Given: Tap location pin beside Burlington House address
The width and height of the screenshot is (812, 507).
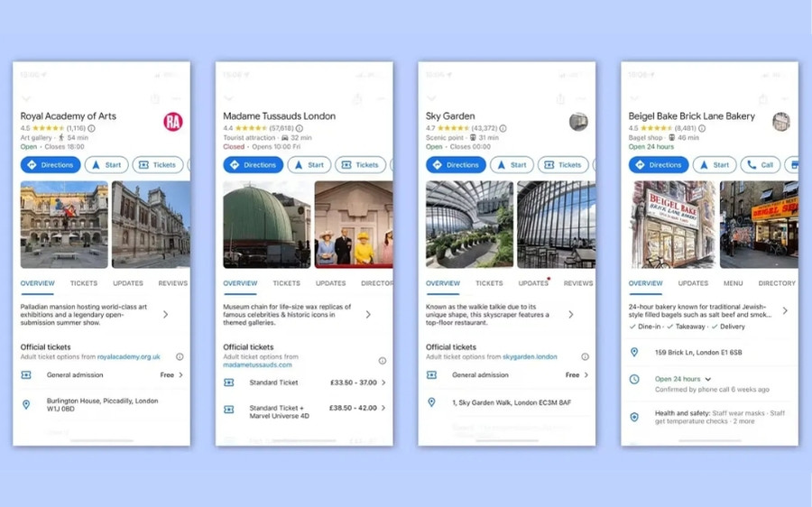Looking at the screenshot, I should (x=26, y=404).
